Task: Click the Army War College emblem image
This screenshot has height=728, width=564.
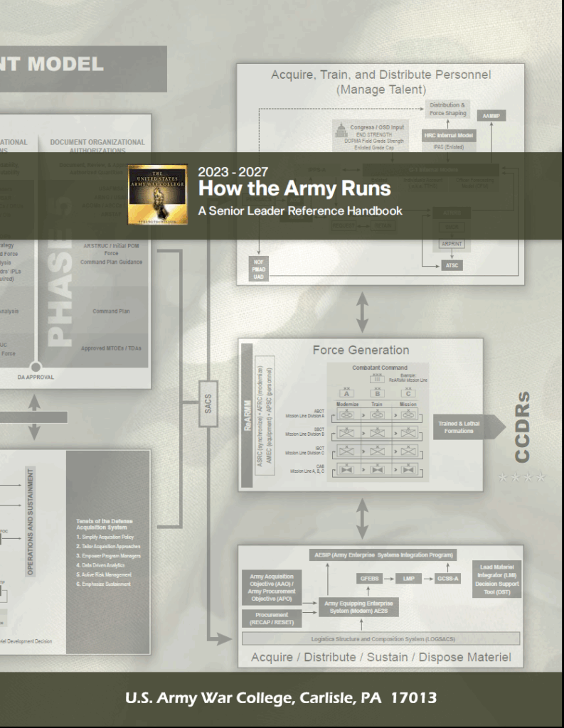Action: (x=158, y=195)
